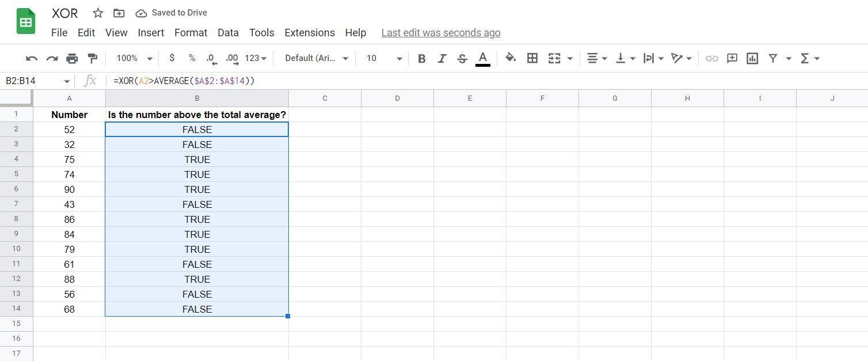This screenshot has width=868, height=361.
Task: Click the undo arrow icon
Action: coord(32,58)
